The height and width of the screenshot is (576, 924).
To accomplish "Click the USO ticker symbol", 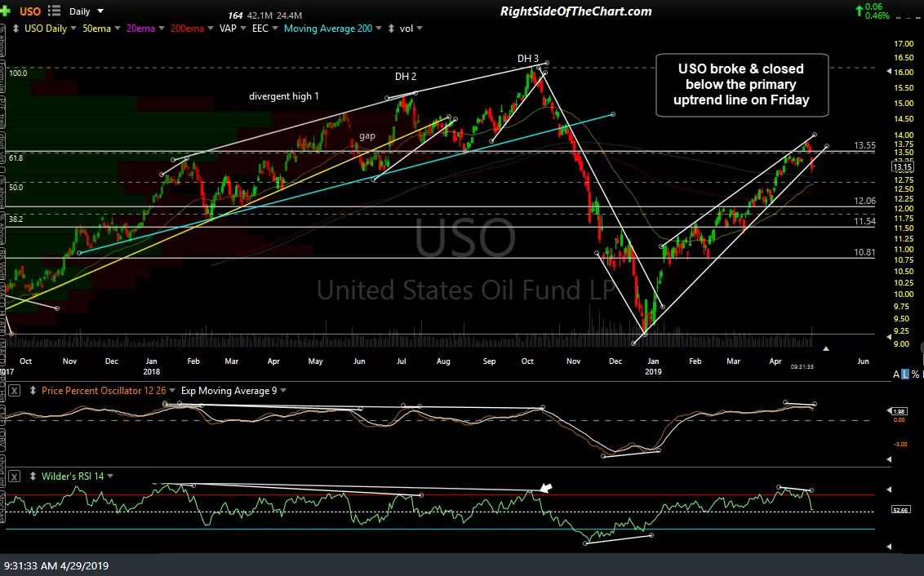I will (x=29, y=11).
